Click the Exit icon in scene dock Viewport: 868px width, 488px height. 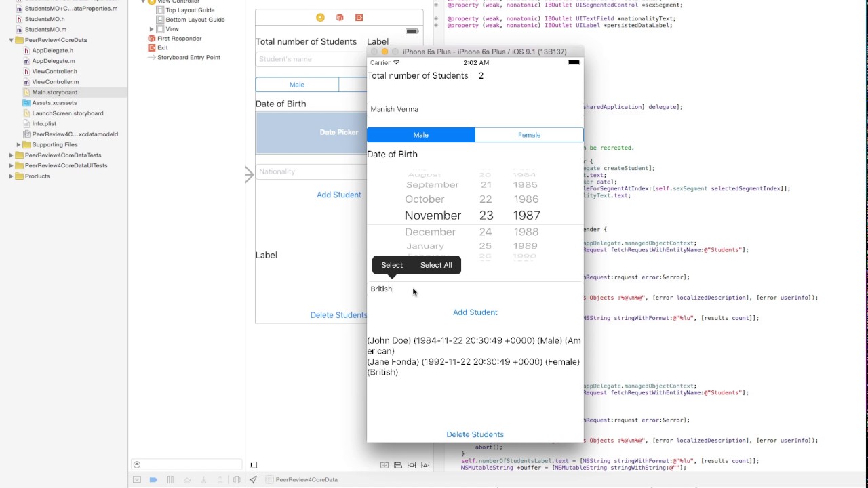[359, 18]
